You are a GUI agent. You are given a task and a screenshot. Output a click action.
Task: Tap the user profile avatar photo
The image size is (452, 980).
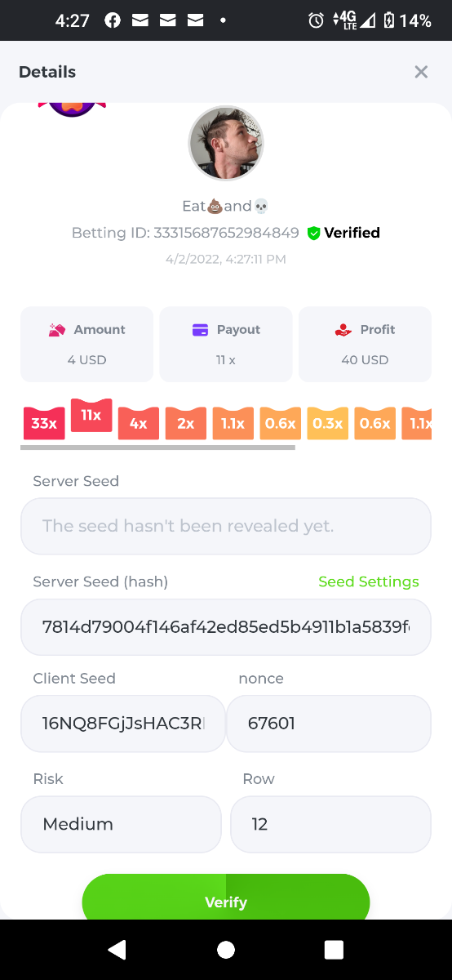tap(226, 143)
